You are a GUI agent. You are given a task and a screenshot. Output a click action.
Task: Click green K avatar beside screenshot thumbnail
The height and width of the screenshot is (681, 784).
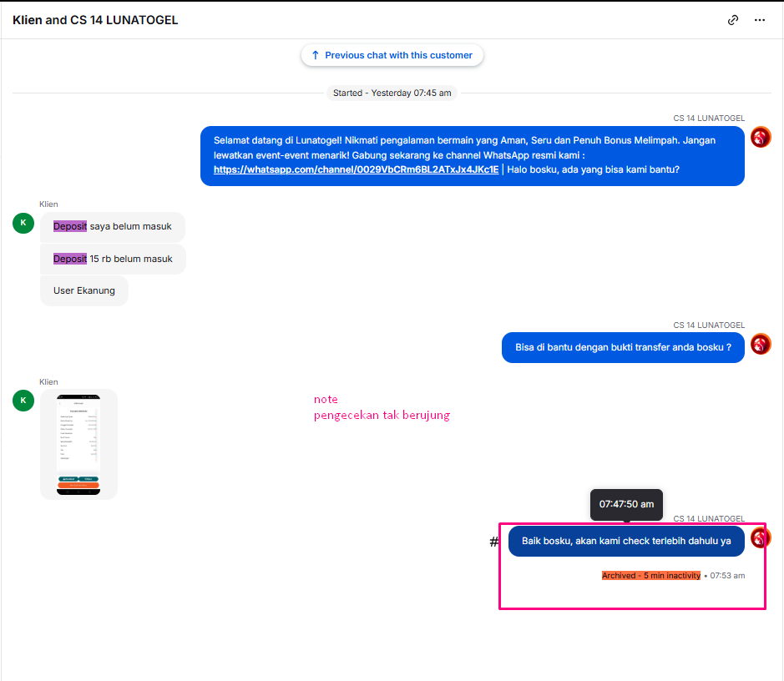23,401
